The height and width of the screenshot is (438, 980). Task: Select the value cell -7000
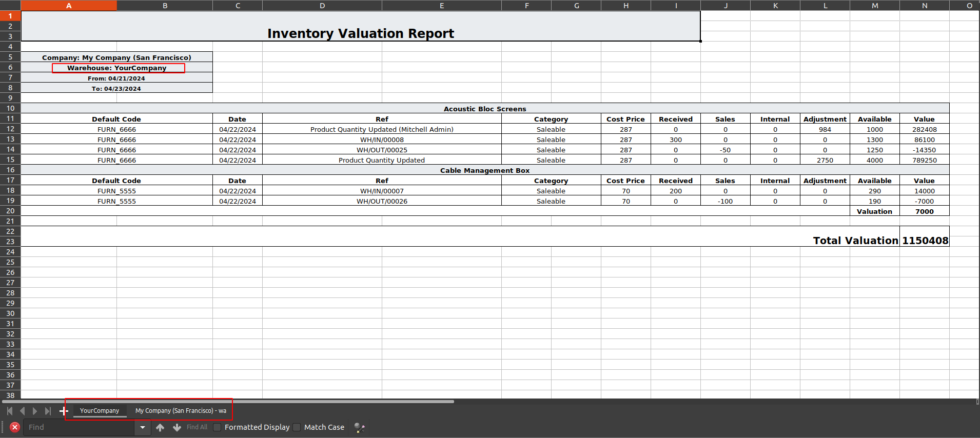coord(925,201)
